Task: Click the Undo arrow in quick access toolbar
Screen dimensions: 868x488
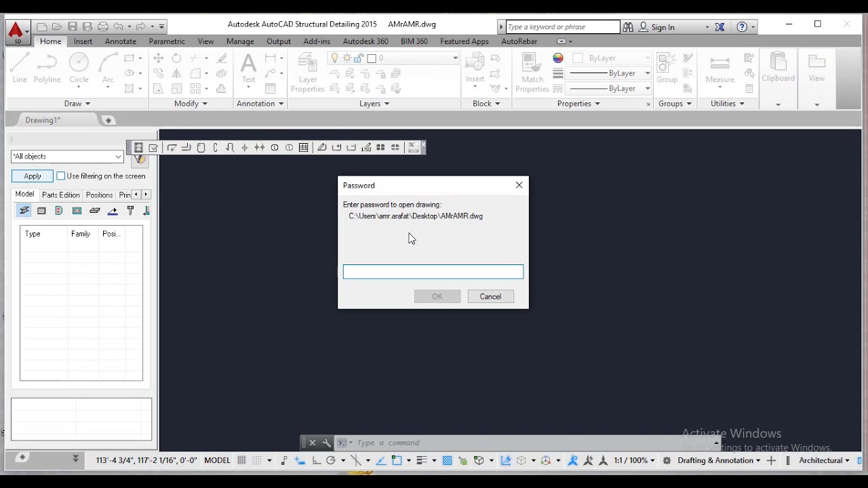Action: [x=119, y=26]
